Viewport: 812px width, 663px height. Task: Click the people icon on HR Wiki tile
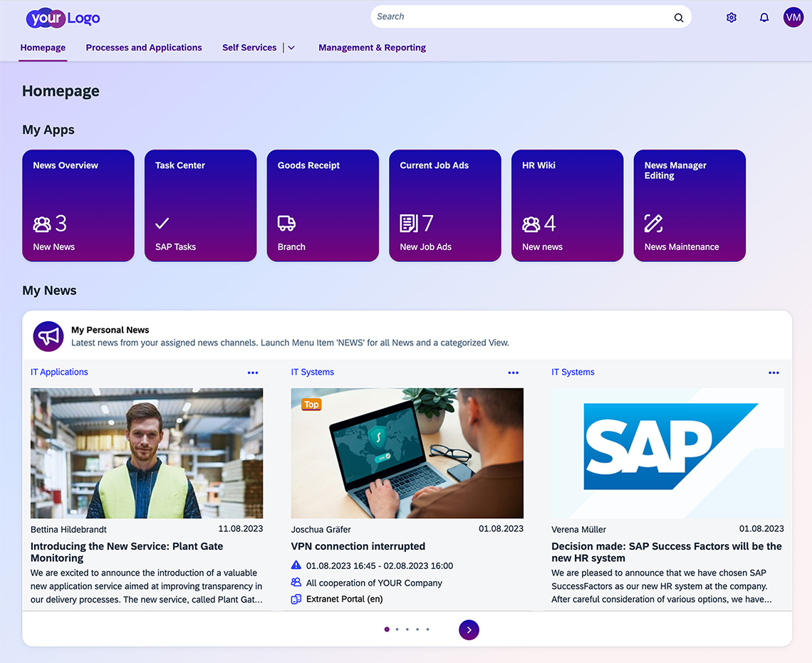[x=531, y=224]
